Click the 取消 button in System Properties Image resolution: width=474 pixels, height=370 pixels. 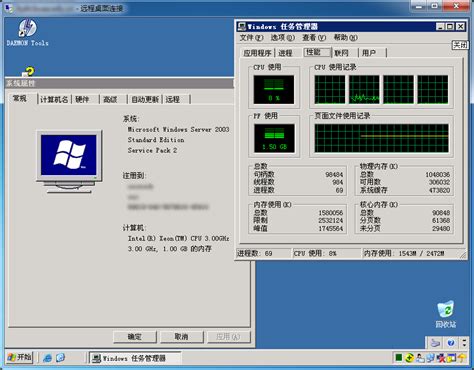[182, 337]
